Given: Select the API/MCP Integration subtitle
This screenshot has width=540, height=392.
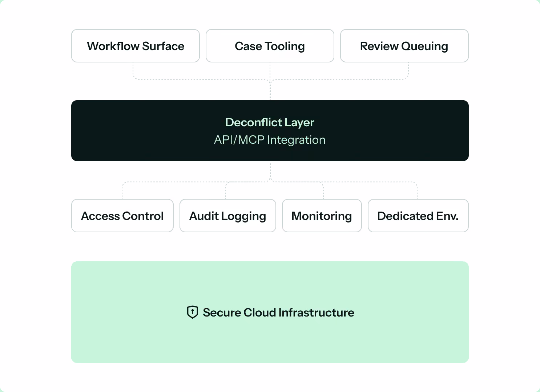Looking at the screenshot, I should coord(270,140).
